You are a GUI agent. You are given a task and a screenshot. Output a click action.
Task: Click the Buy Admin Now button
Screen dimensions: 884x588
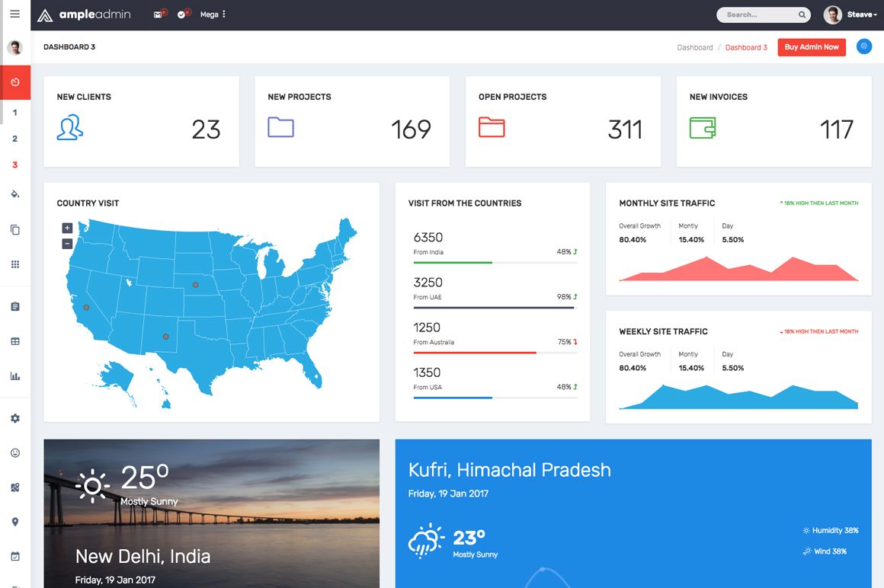[812, 47]
